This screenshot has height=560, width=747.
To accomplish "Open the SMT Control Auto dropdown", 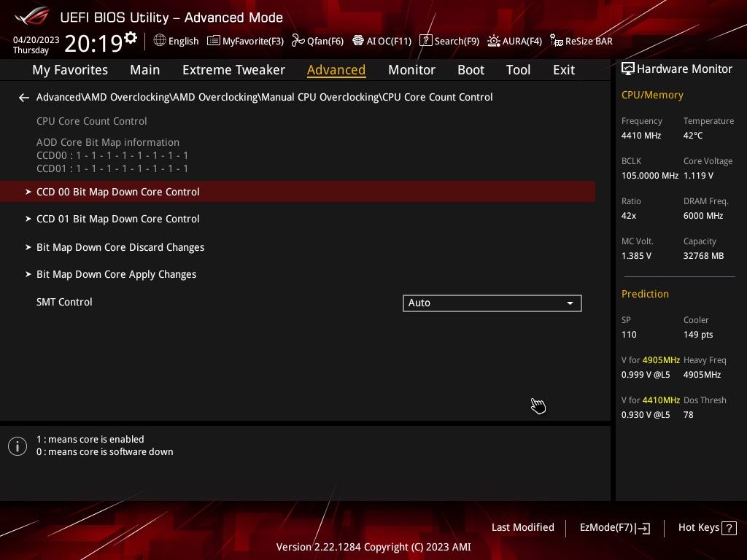I will click(492, 303).
